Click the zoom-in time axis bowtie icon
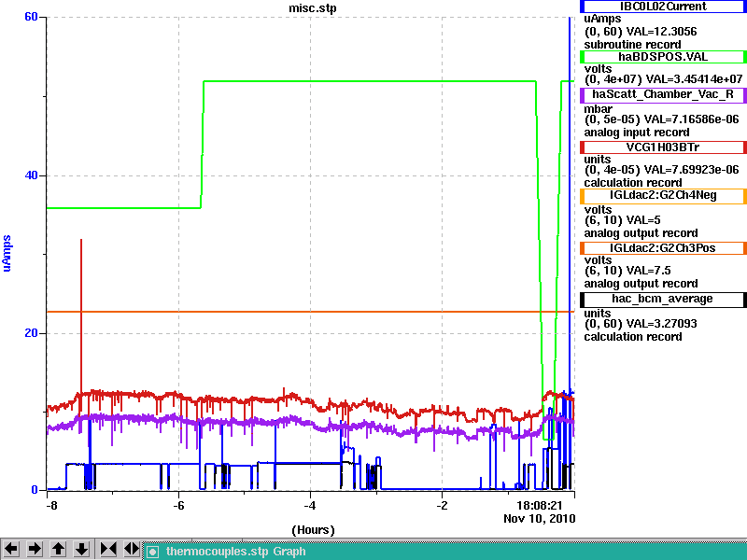The height and width of the screenshot is (560, 747). tap(108, 549)
